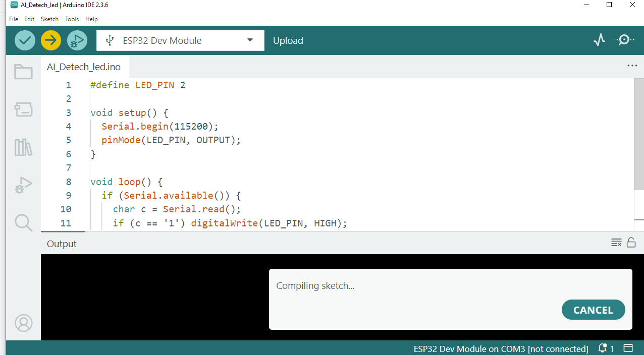Open the Sketch menu
The height and width of the screenshot is (355, 644).
(x=49, y=19)
